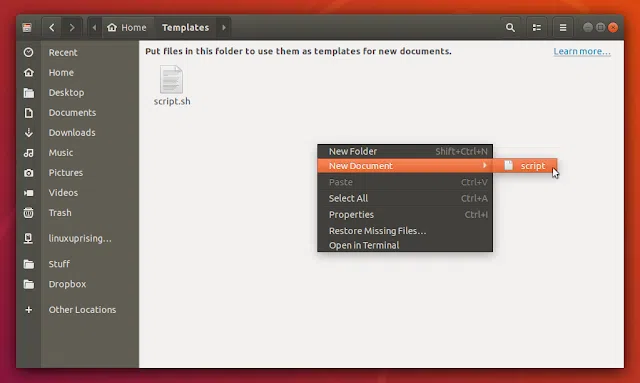Select Home label in the sidebar
640x383 pixels.
point(61,72)
